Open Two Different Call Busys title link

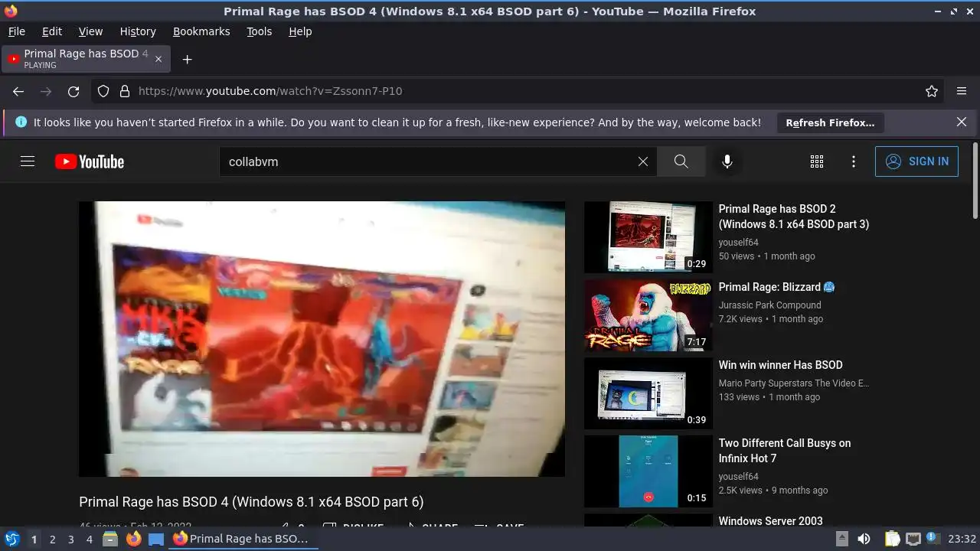coord(785,451)
